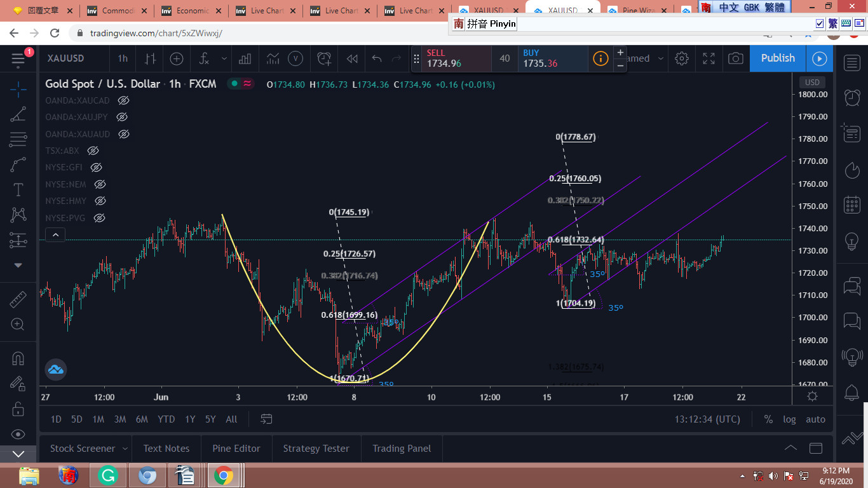Toggle visibility of TSX:ABX

(93, 151)
